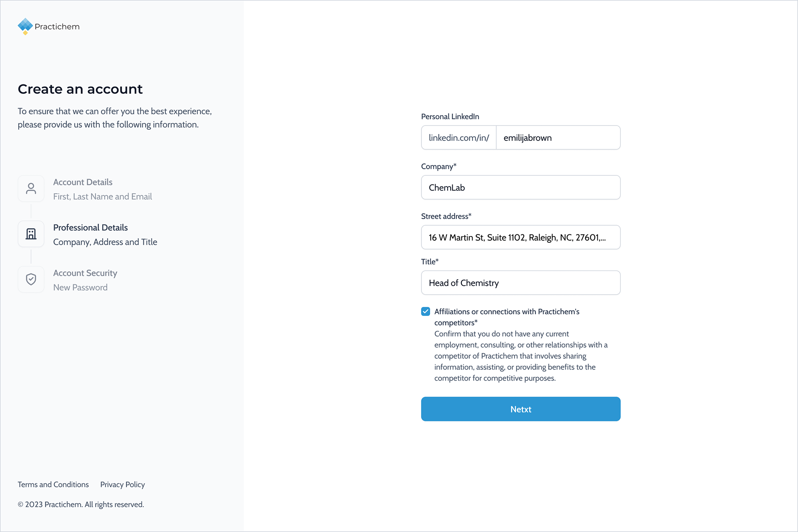This screenshot has width=798, height=532.
Task: Click the affiliations with competitors label text
Action: point(507,317)
